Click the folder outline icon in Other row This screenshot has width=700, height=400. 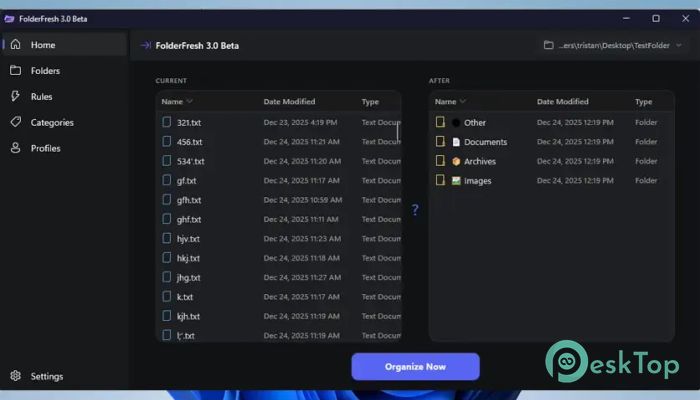coord(440,122)
